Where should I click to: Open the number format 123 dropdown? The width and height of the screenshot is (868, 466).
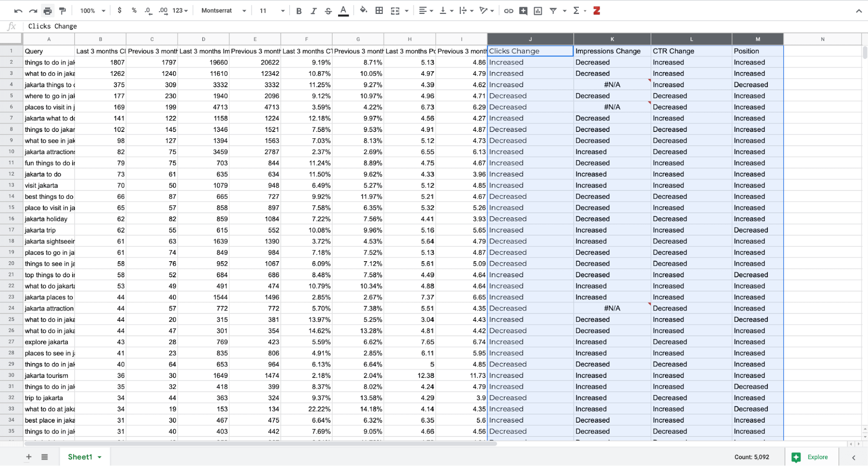(x=179, y=10)
